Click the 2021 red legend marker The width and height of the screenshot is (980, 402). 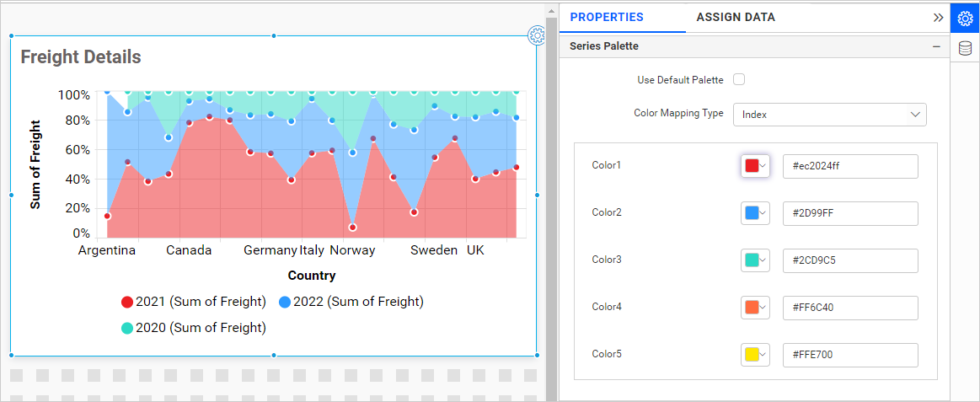click(127, 303)
